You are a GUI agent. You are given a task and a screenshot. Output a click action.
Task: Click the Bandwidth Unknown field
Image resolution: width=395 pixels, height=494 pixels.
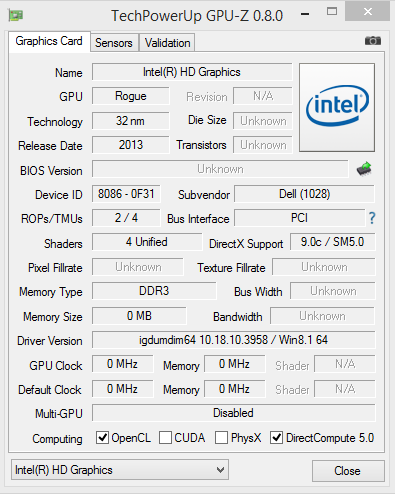point(322,316)
